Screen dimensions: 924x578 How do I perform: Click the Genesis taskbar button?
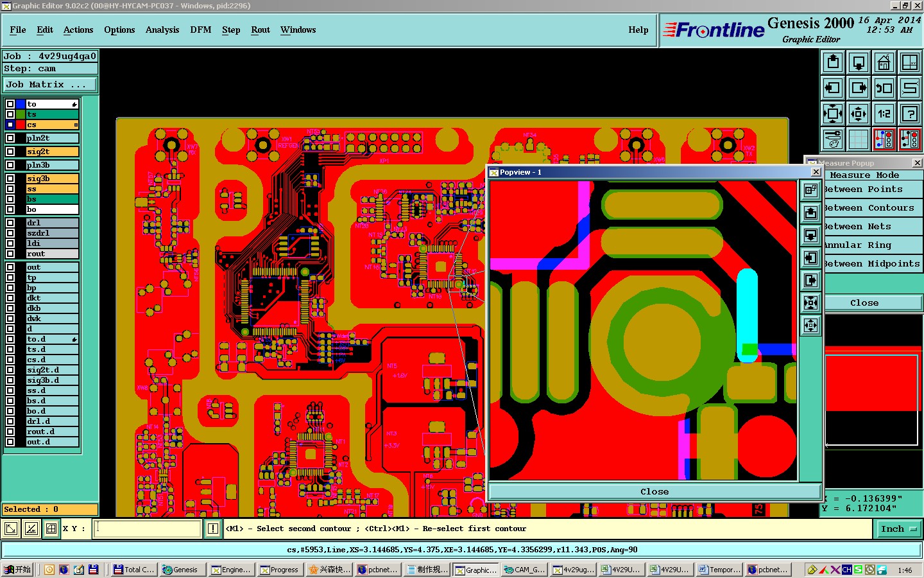pyautogui.click(x=183, y=570)
